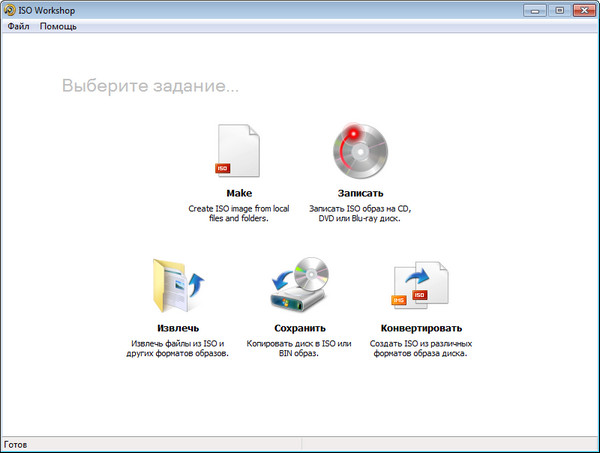
Task: Open the Извлечь folder icon
Action: pyautogui.click(x=179, y=287)
